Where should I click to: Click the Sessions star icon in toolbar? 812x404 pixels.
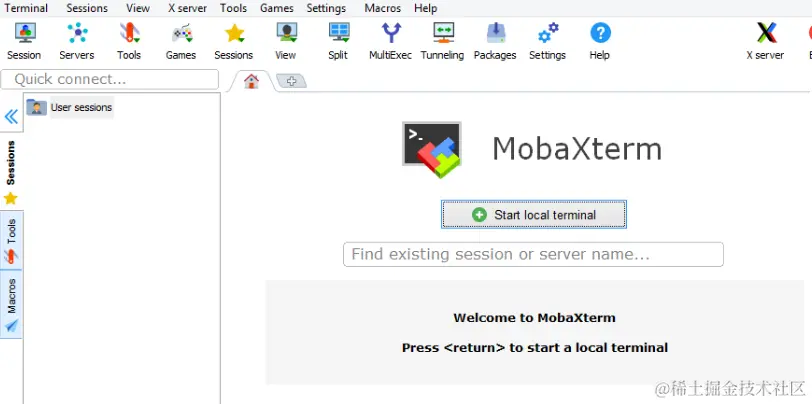[234, 33]
